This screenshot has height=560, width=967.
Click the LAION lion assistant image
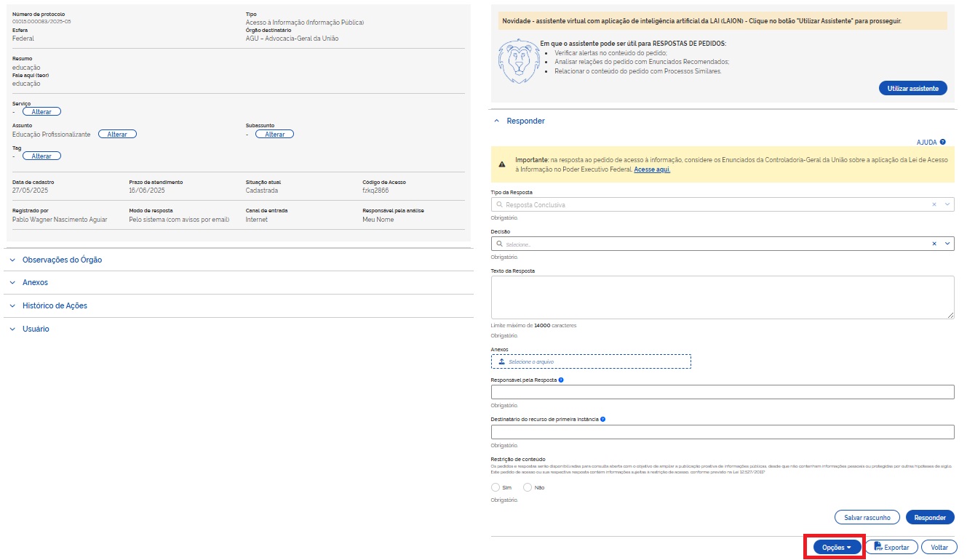point(517,61)
